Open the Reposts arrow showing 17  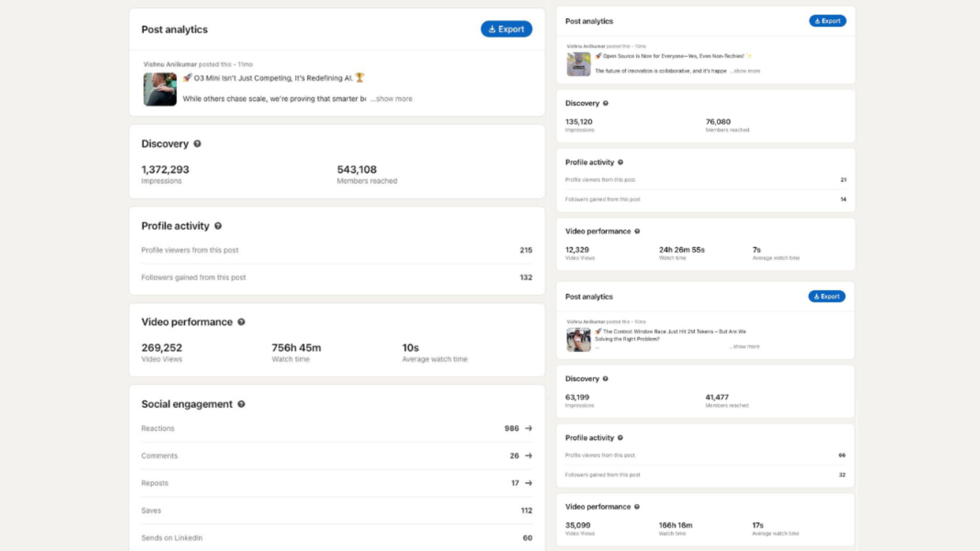[x=528, y=483]
